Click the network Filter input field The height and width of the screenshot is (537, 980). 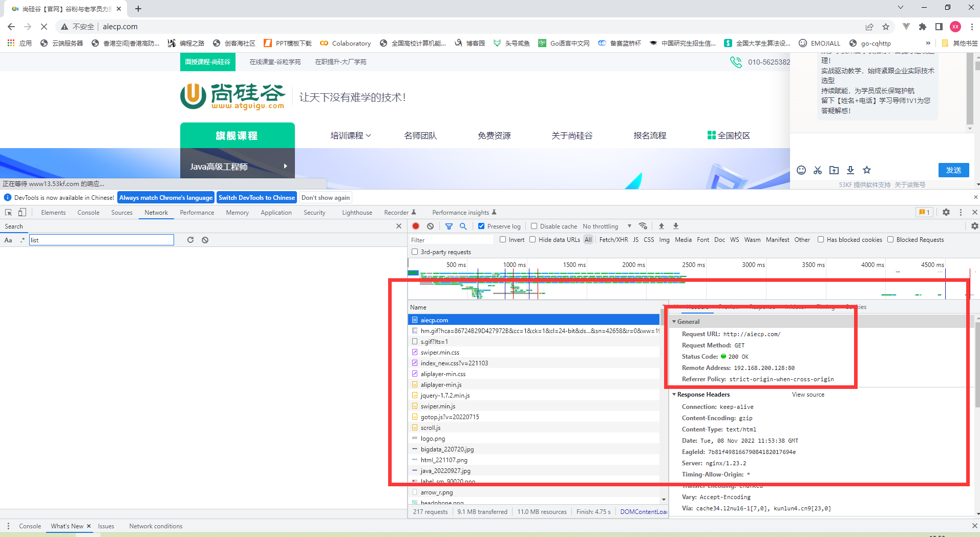click(x=451, y=240)
